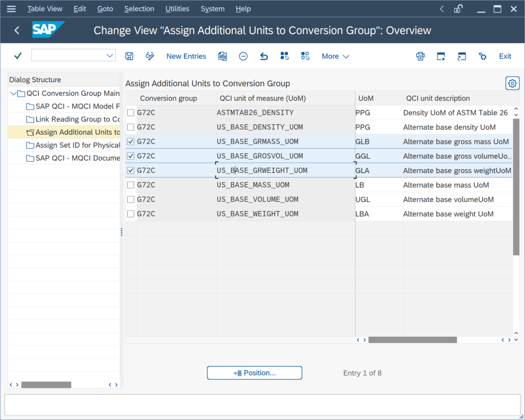Click the UoM column header

pyautogui.click(x=379, y=98)
